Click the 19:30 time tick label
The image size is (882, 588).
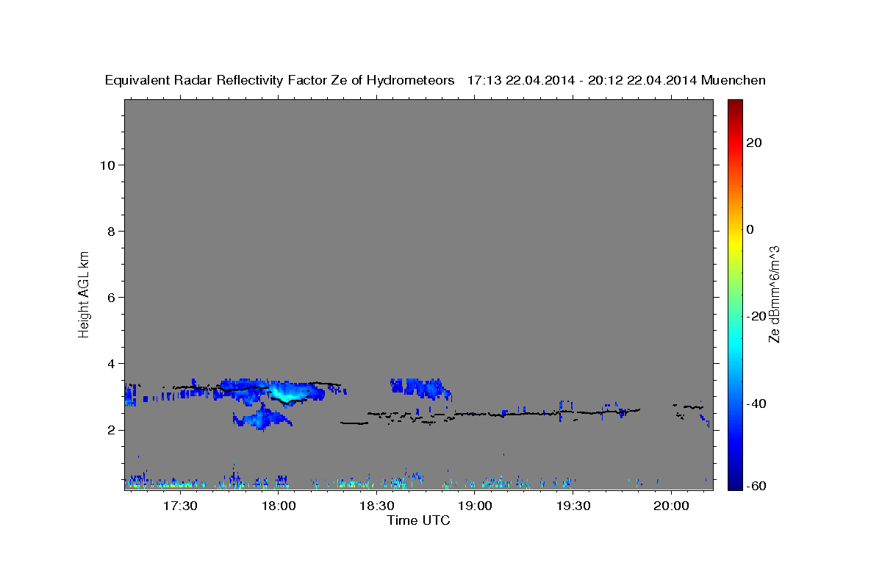(573, 506)
